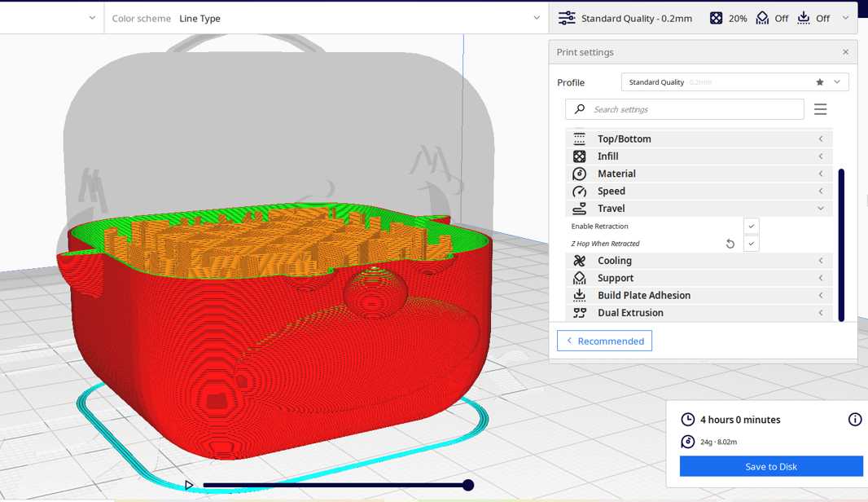Collapse the Travel settings section
Image resolution: width=868 pixels, height=502 pixels.
point(821,209)
